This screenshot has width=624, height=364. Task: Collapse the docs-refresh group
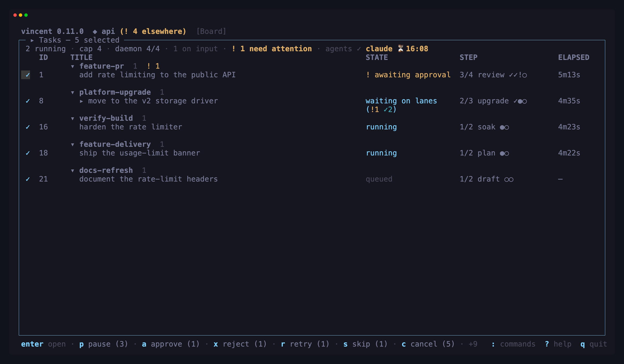tap(73, 171)
